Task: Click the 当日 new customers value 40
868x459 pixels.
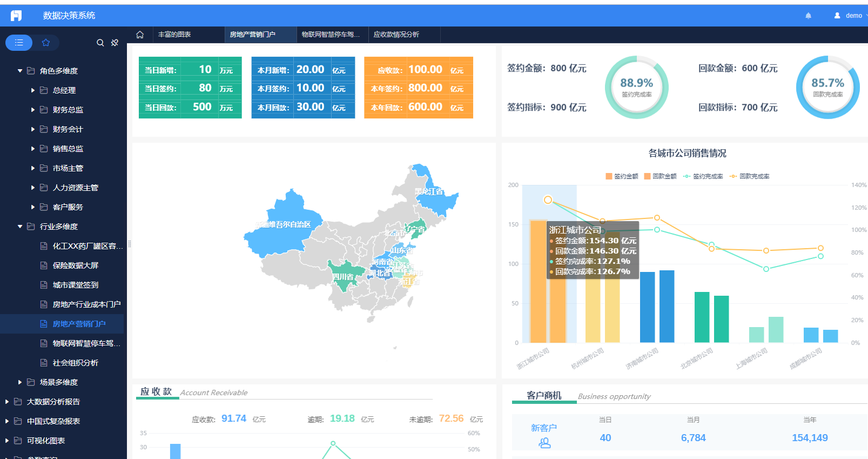Action: 605,438
